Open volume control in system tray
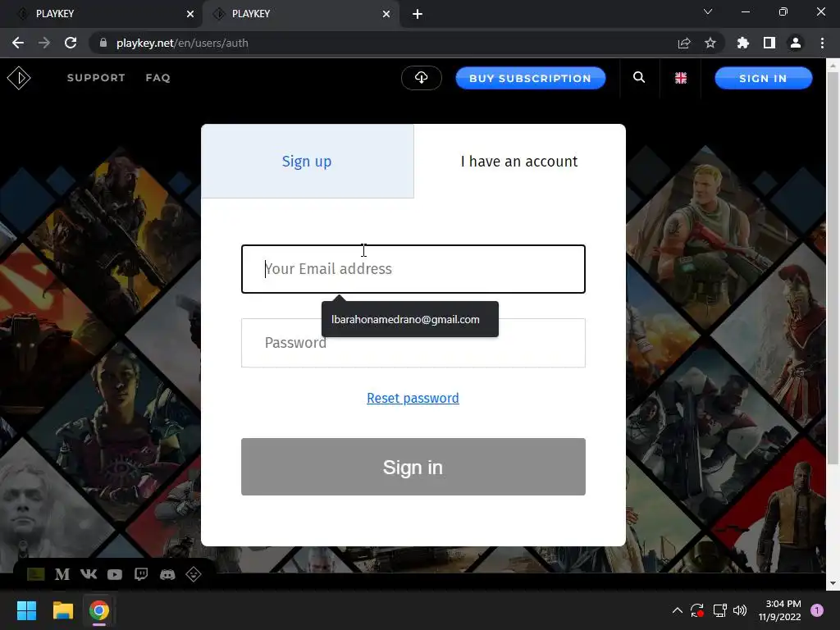The width and height of the screenshot is (840, 630). tap(740, 610)
